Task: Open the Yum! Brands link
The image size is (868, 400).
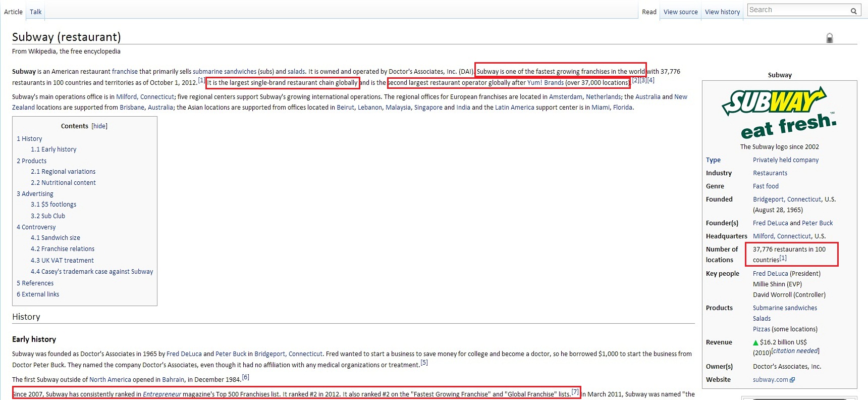Action: (x=546, y=83)
